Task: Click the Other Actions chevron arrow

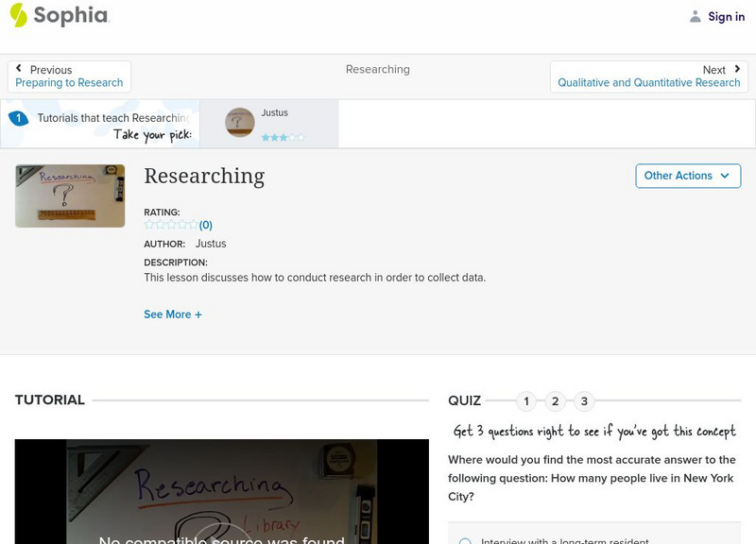Action: pyautogui.click(x=724, y=176)
